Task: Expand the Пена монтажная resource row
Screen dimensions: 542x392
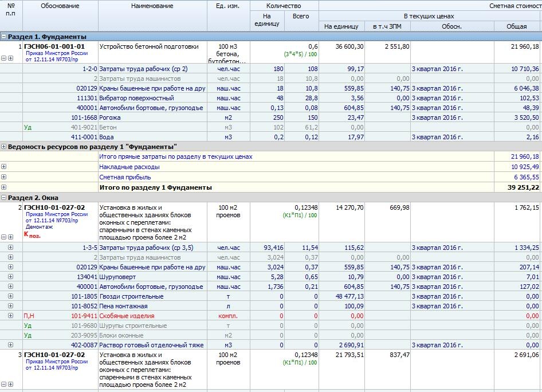Action: point(10,306)
